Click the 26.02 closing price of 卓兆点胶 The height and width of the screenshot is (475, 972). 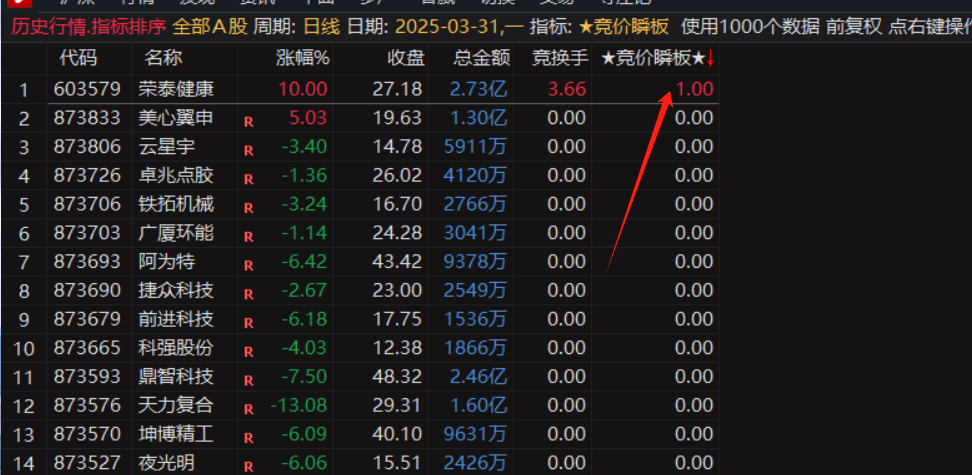pos(397,175)
